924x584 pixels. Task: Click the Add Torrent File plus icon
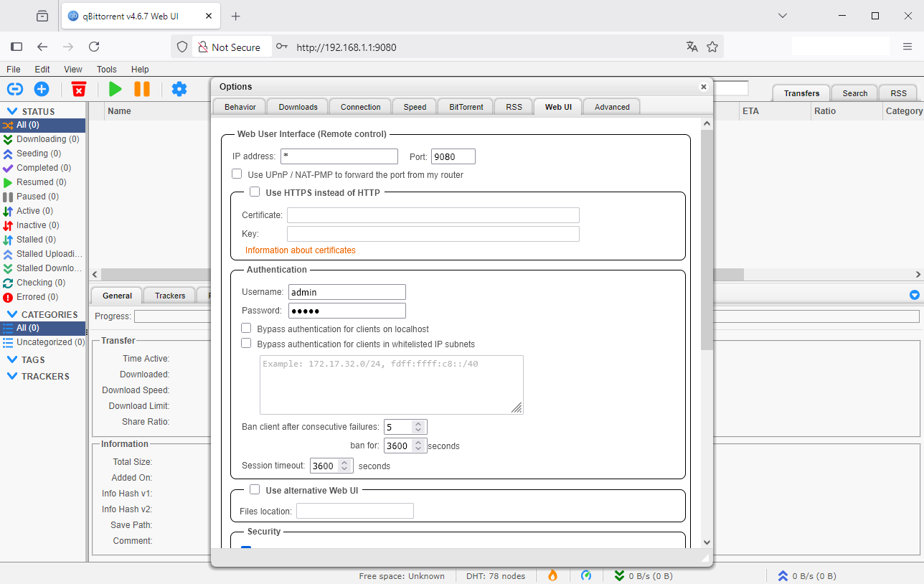click(42, 89)
